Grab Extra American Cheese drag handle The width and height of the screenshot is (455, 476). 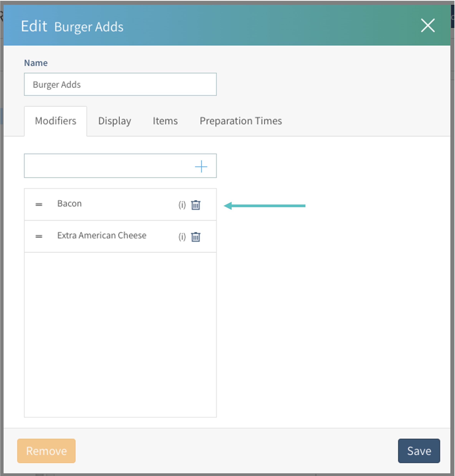pyautogui.click(x=39, y=236)
